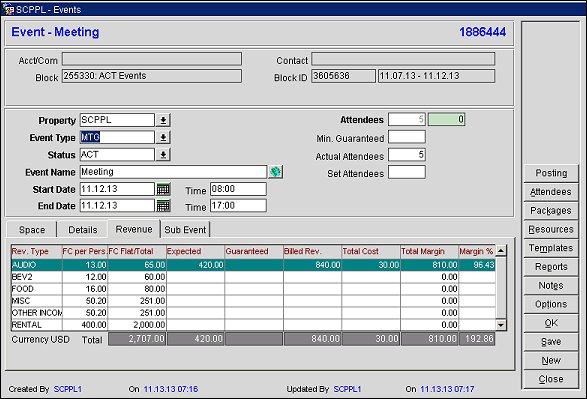This screenshot has height=399, width=587.
Task: Select the MISC revenue row
Action: [x=253, y=301]
